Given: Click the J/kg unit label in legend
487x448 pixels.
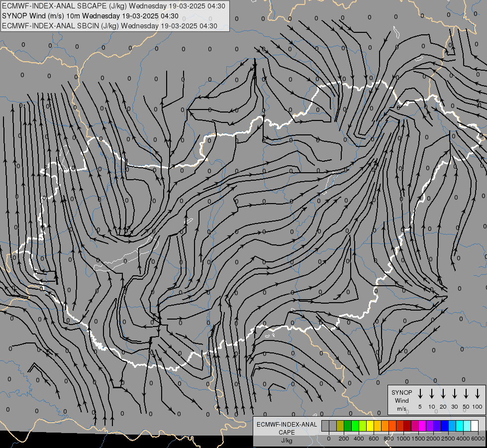Looking at the screenshot, I should [287, 441].
